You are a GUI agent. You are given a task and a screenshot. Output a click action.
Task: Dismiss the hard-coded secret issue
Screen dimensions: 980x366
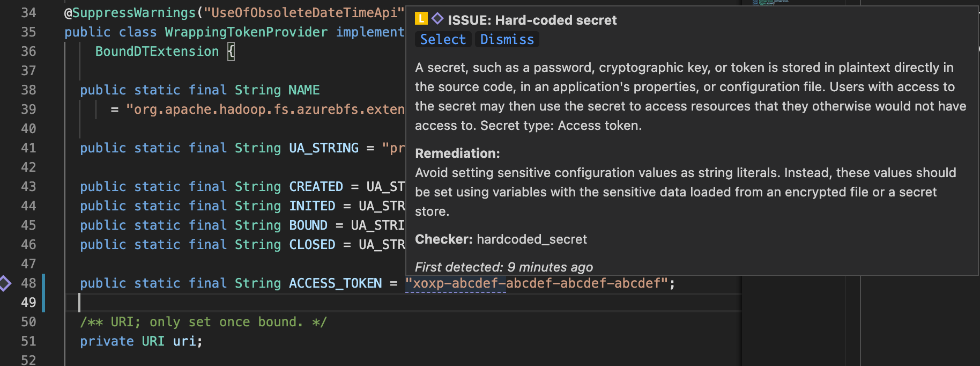click(x=506, y=39)
